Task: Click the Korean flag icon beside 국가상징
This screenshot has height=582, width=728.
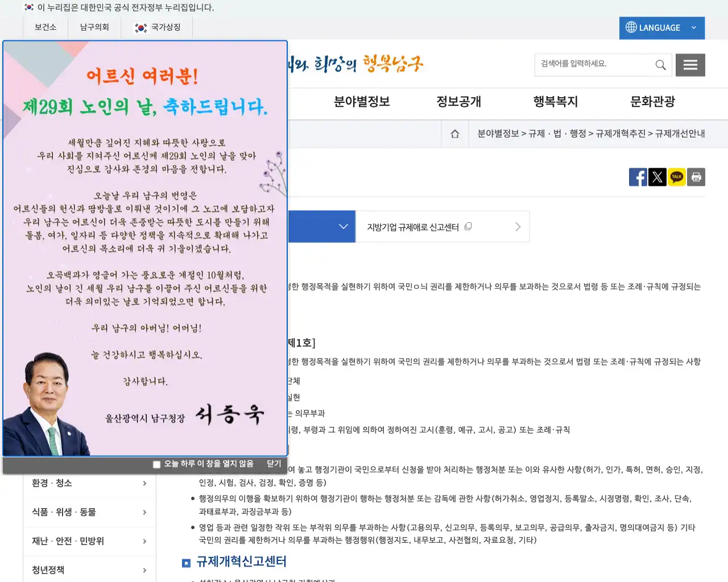Action: pos(140,28)
